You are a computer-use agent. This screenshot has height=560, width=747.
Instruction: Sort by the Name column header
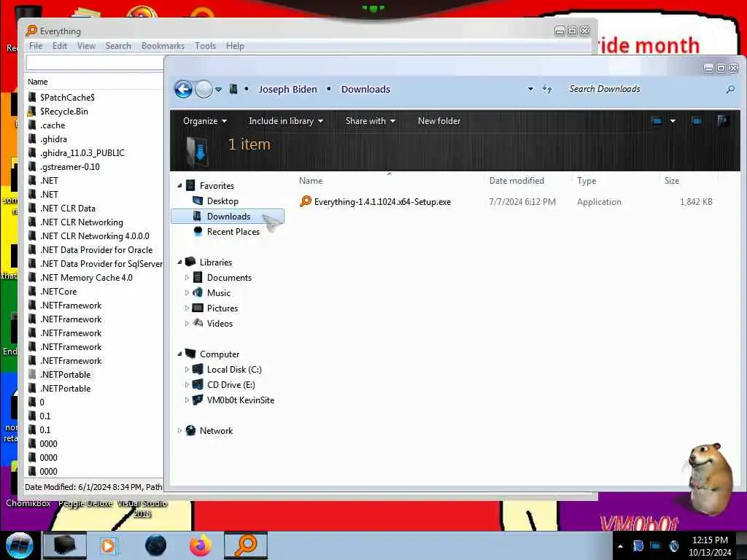pyautogui.click(x=311, y=181)
